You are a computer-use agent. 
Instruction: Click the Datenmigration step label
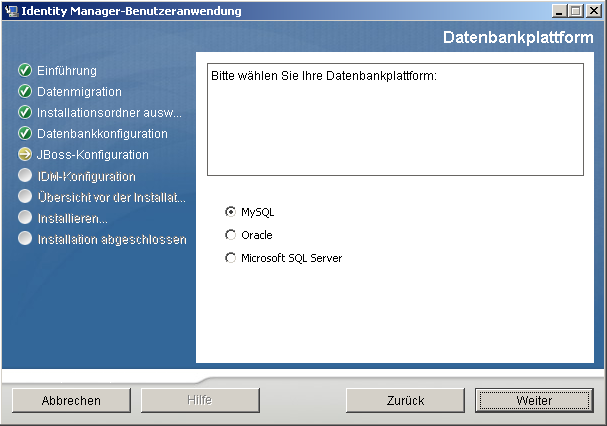pyautogui.click(x=79, y=92)
